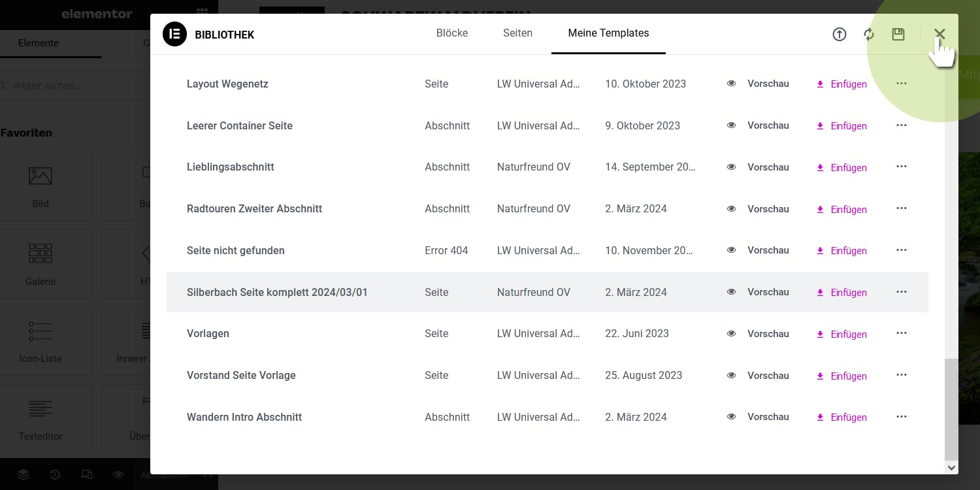Preview the Radtouren Zweiter Abschnitt template

pyautogui.click(x=758, y=209)
